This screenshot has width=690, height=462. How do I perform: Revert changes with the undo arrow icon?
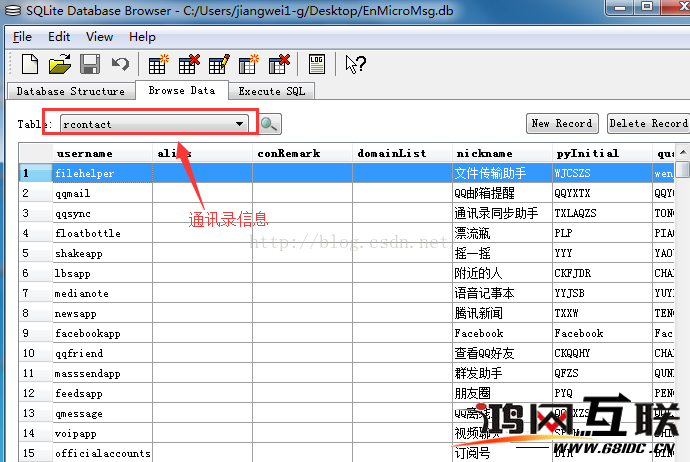click(120, 65)
